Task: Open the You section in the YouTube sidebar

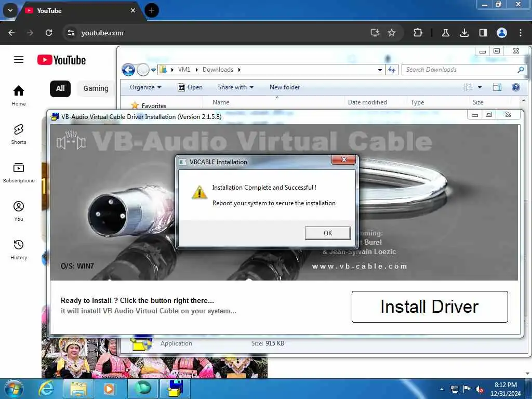Action: (19, 211)
